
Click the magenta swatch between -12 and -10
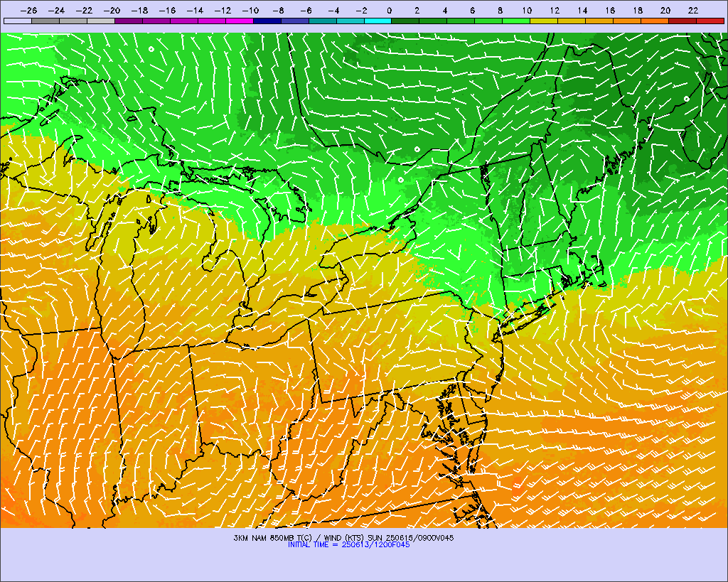pos(240,21)
